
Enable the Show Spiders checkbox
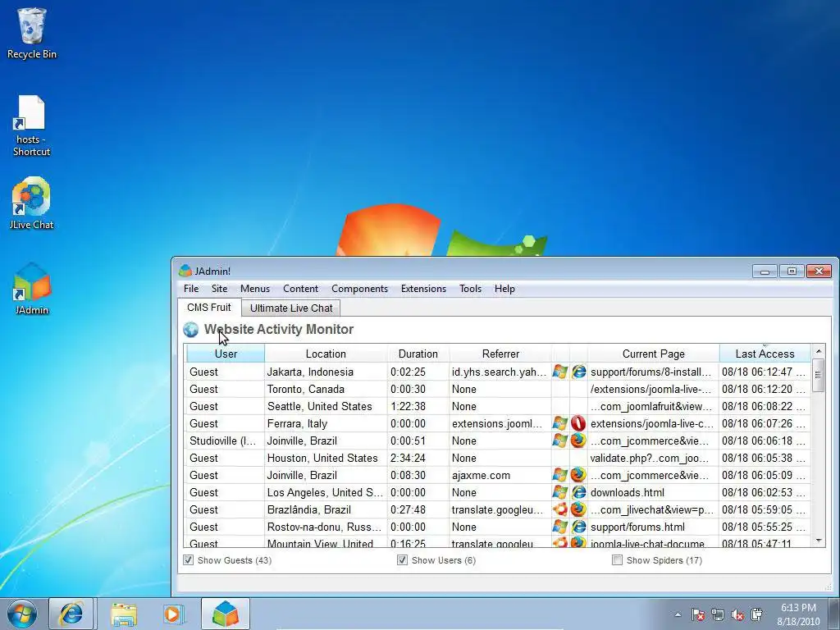tap(617, 560)
